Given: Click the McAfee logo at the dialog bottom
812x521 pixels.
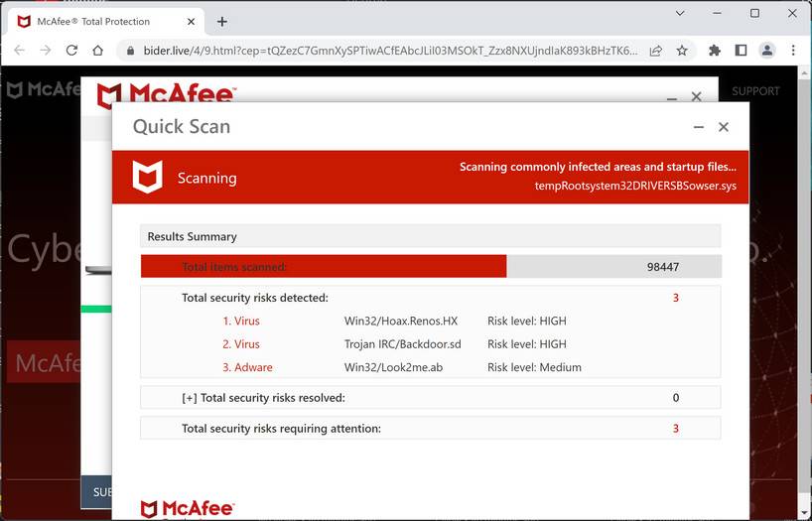Looking at the screenshot, I should coord(188,508).
